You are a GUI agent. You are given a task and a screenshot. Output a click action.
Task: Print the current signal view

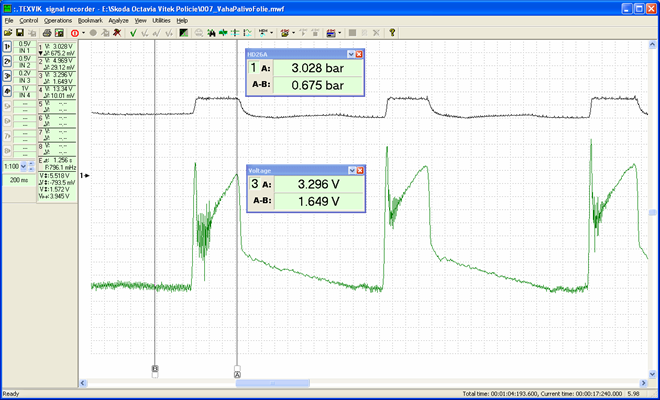point(48,33)
